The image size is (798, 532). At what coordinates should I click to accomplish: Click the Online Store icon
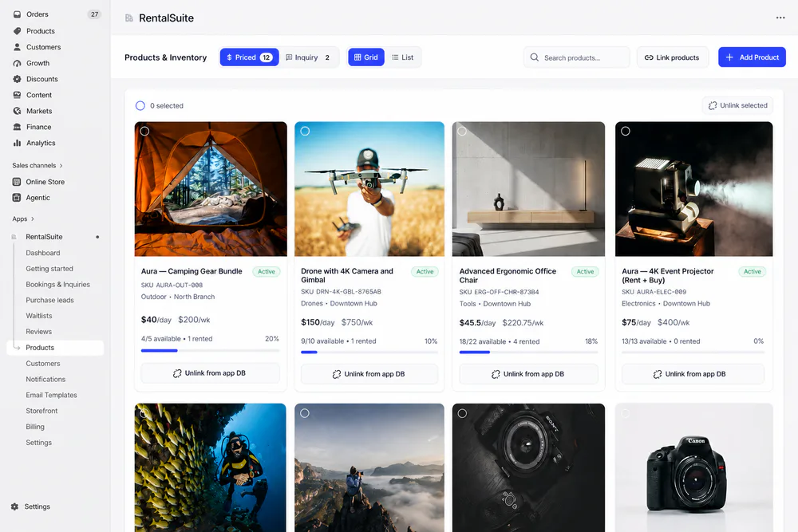[16, 182]
